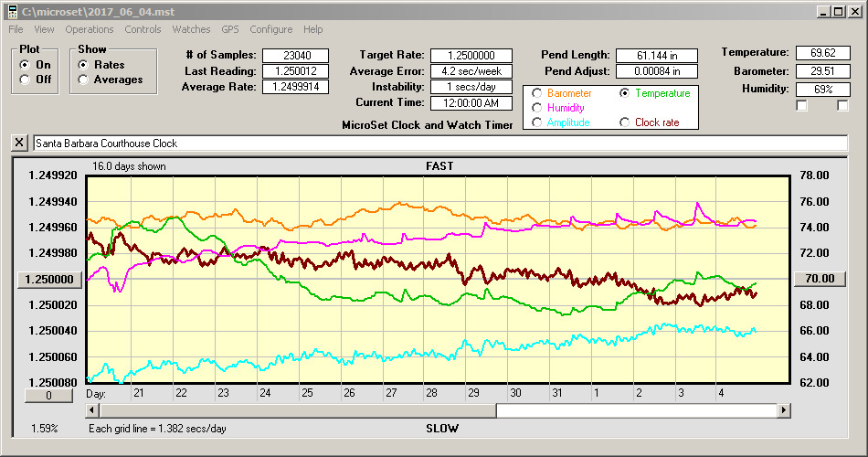
Task: Click the 0 button below the graph
Action: (48, 395)
